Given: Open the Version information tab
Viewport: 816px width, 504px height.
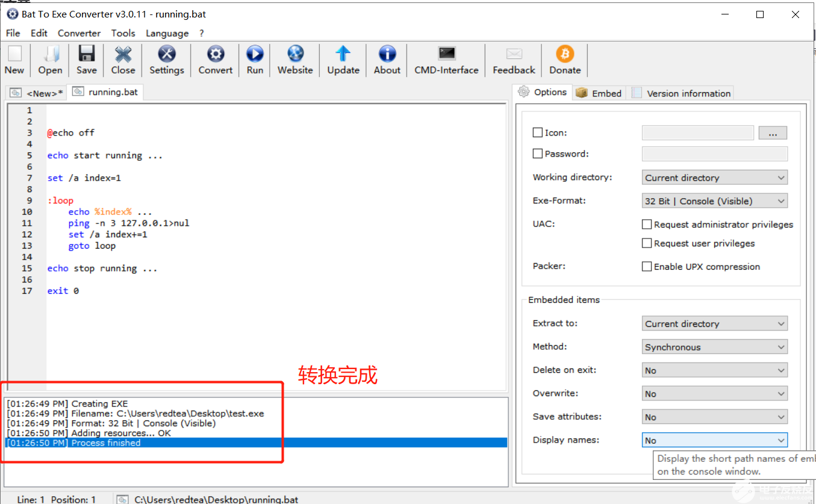Looking at the screenshot, I should click(681, 93).
